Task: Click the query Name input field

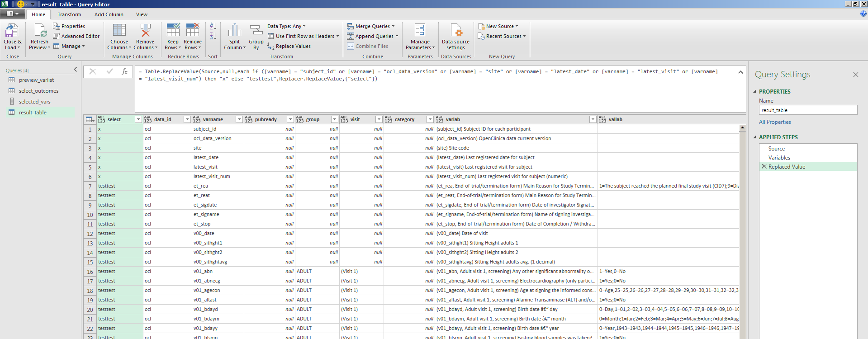Action: [808, 110]
